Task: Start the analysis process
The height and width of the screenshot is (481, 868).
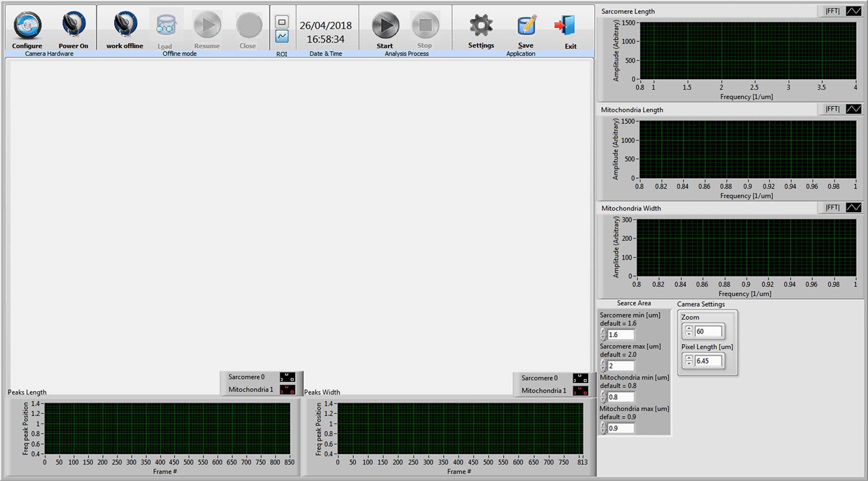Action: tap(385, 26)
